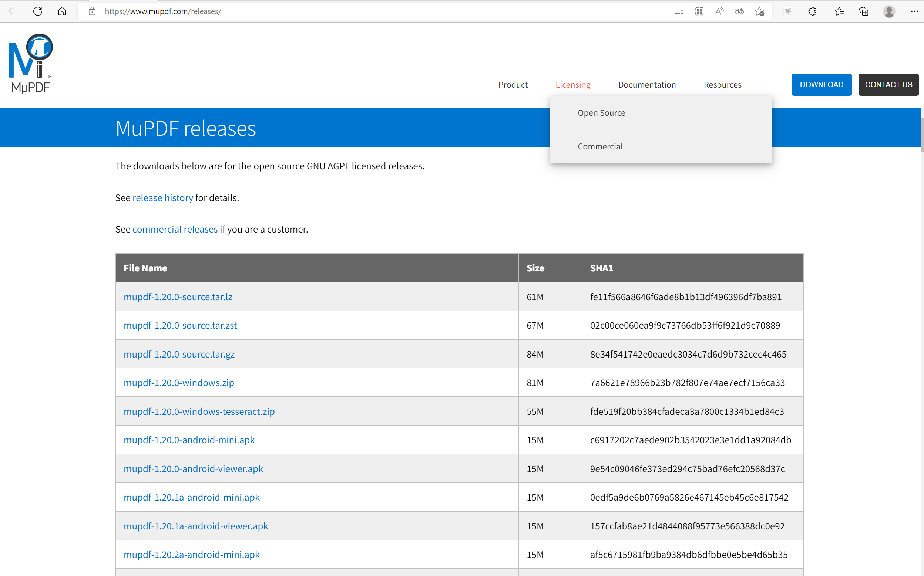The width and height of the screenshot is (924, 576).
Task: Click the MuPDF logo
Action: tap(30, 64)
